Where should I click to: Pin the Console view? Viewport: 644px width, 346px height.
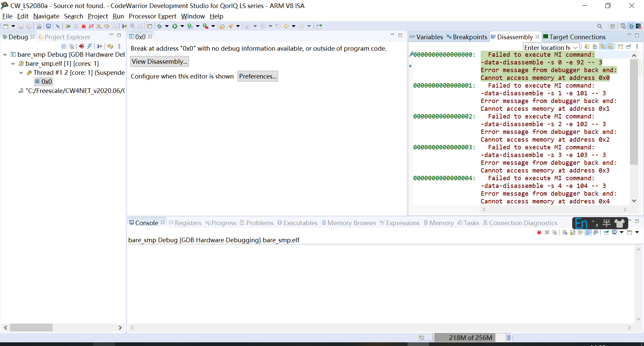point(606,232)
